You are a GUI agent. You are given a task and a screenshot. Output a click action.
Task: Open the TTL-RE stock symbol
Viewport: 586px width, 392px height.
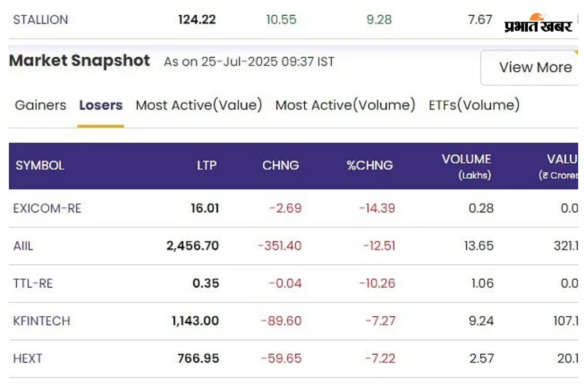[x=33, y=284]
